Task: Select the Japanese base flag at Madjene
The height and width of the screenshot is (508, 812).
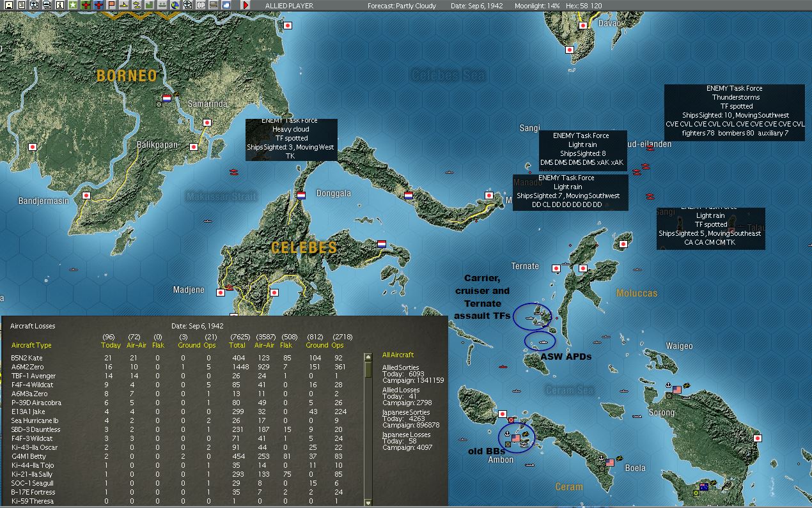Action: 221,293
